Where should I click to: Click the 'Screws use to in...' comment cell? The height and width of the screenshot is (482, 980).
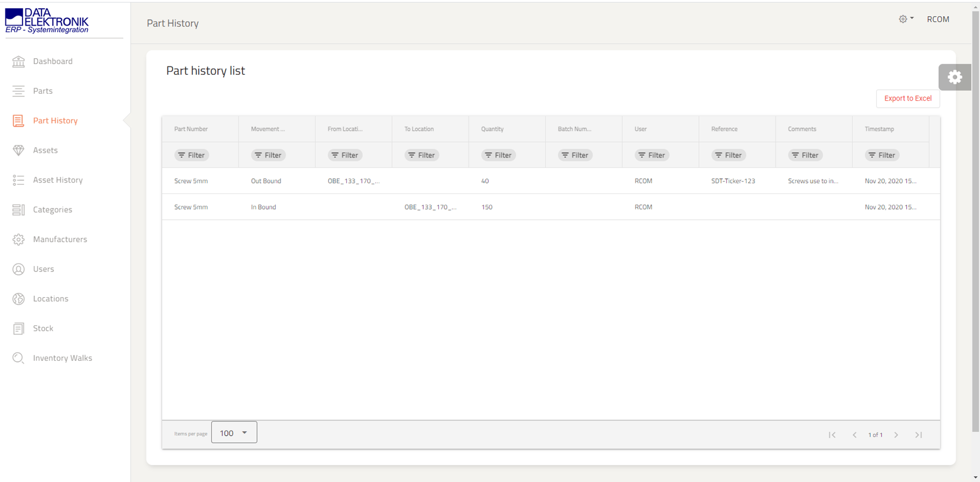813,181
